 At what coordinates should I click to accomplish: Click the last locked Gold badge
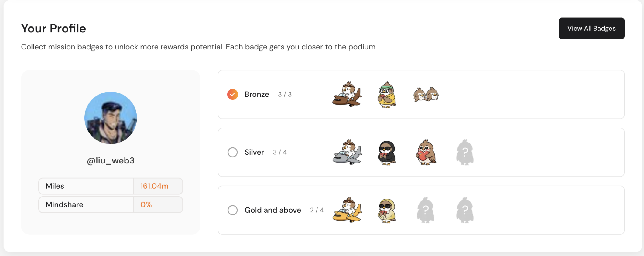[x=465, y=210]
